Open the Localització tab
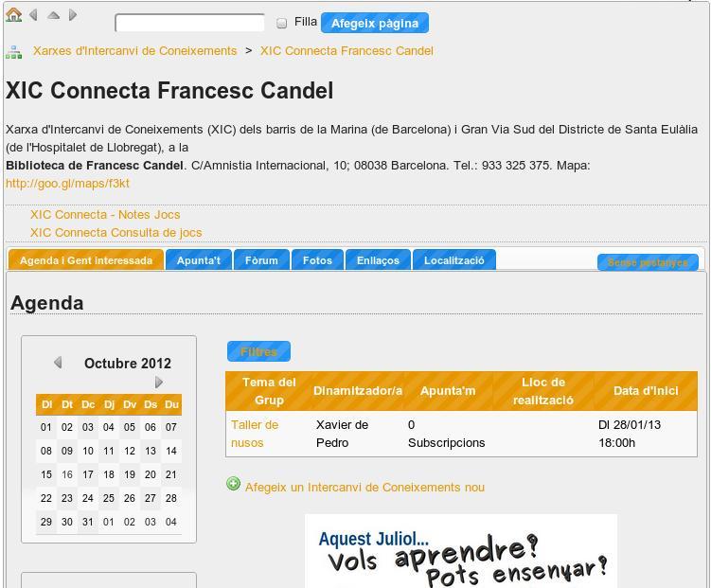Viewport: 711px width, 588px height. [453, 260]
